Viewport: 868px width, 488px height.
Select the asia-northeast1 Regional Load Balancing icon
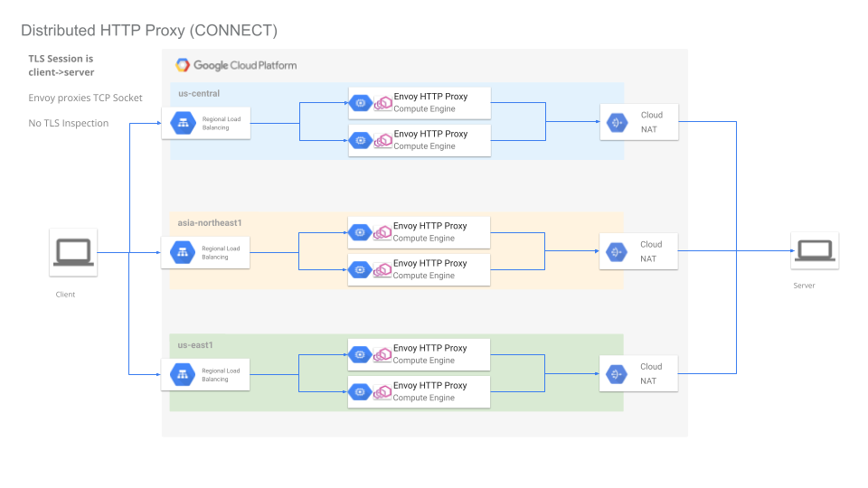183,252
